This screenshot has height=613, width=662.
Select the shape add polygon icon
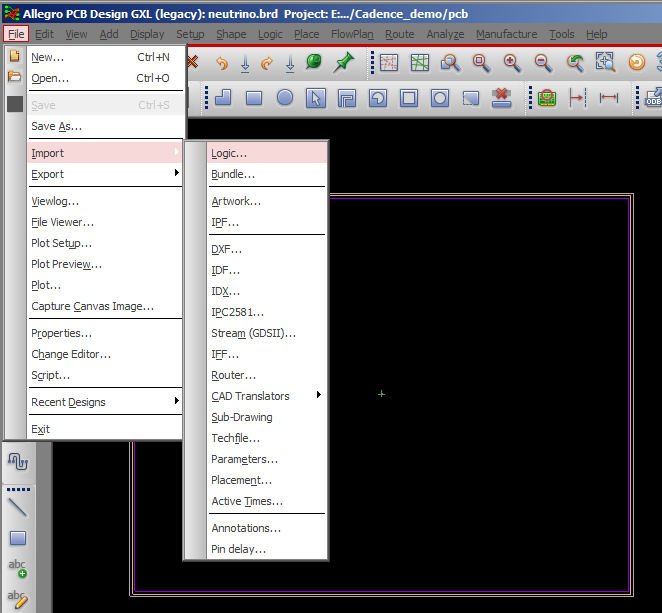(x=223, y=98)
